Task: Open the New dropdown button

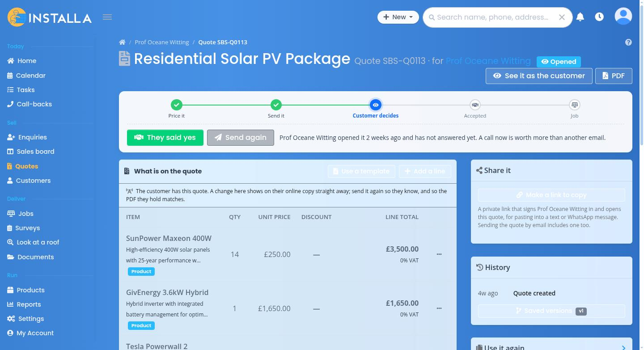Action: pyautogui.click(x=398, y=17)
